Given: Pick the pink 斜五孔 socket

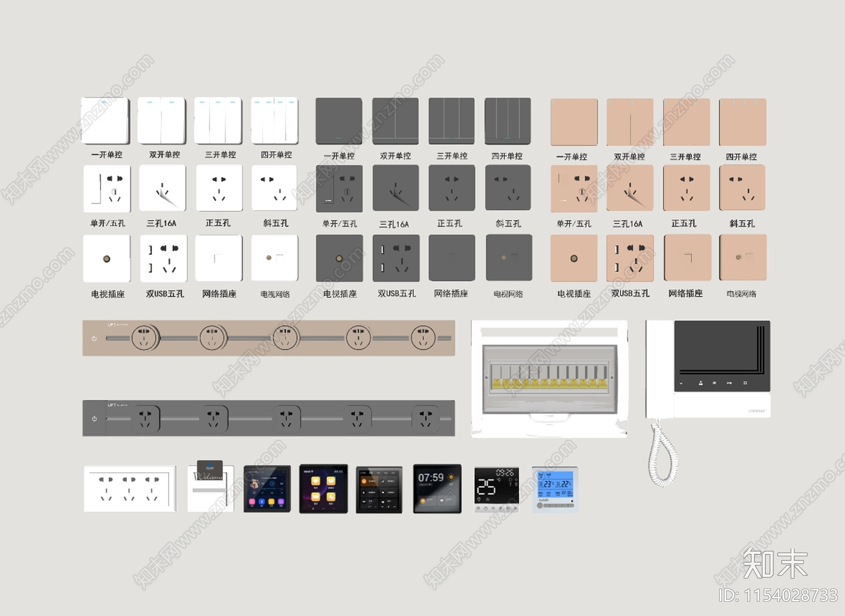Looking at the screenshot, I should pyautogui.click(x=742, y=188).
